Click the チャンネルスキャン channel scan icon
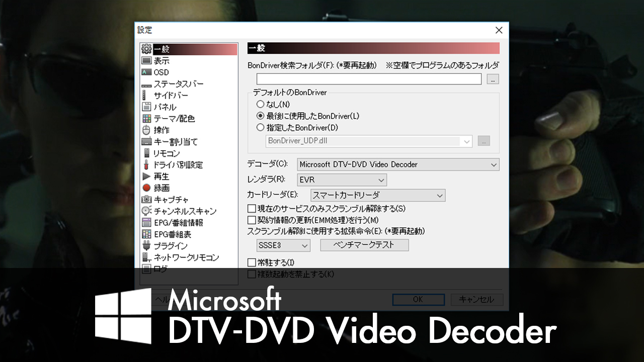This screenshot has width=644, height=362. click(146, 211)
